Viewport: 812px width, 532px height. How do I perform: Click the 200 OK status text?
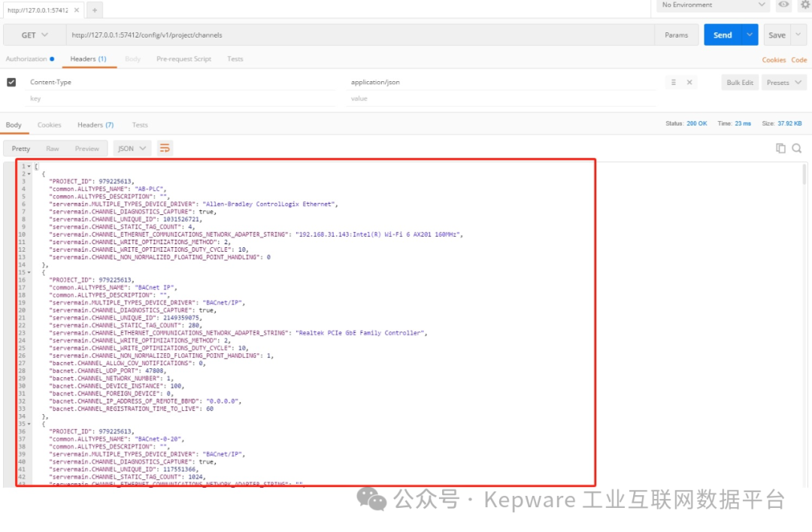pos(696,124)
